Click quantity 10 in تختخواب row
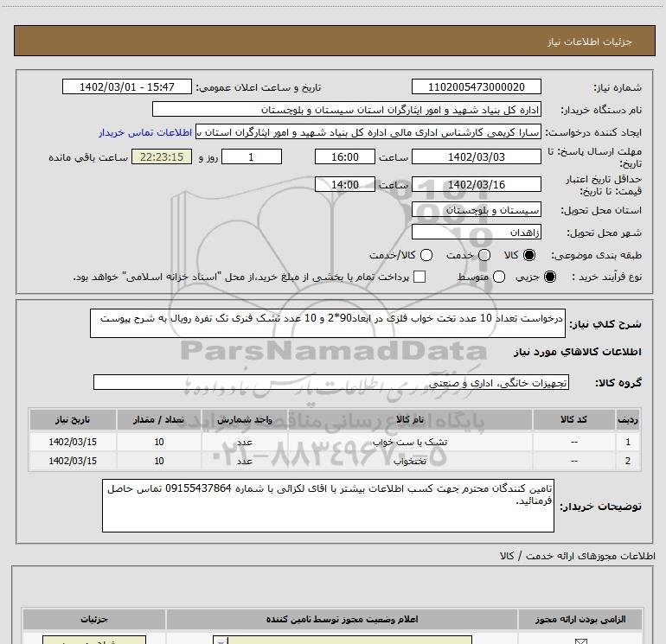Screen dimensions: 666x644 [x=159, y=461]
